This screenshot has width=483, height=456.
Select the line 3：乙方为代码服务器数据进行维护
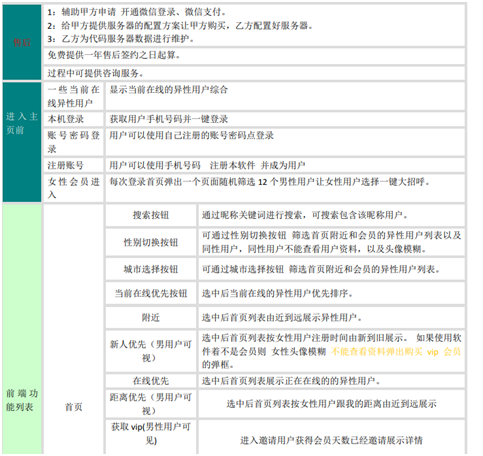[x=120, y=39]
